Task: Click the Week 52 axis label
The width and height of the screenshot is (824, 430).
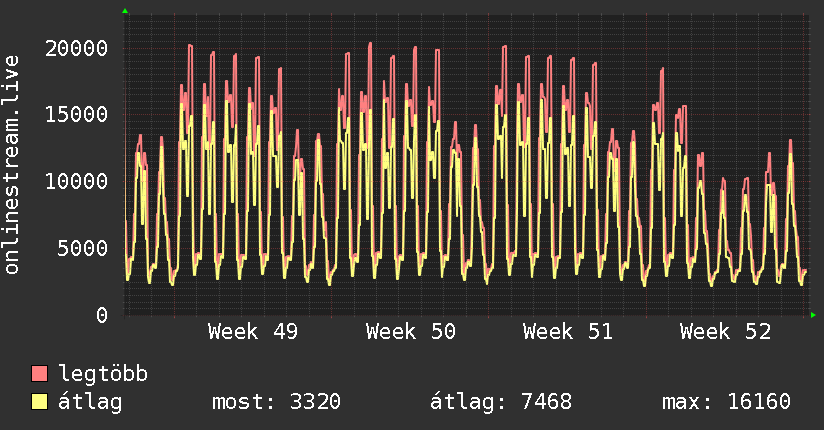Action: click(x=725, y=332)
